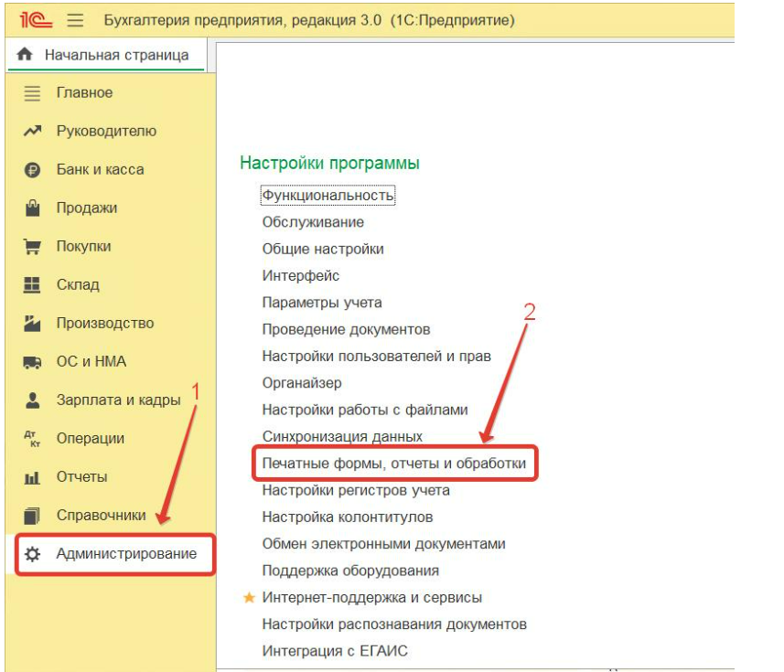Open the hamburger main menu icon
The width and height of the screenshot is (784, 672).
pyautogui.click(x=76, y=20)
